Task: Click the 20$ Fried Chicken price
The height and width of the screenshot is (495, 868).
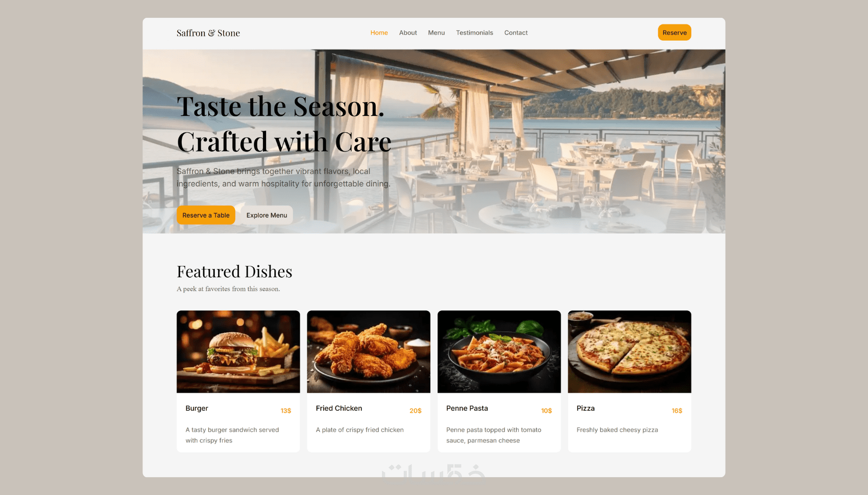Action: click(416, 411)
